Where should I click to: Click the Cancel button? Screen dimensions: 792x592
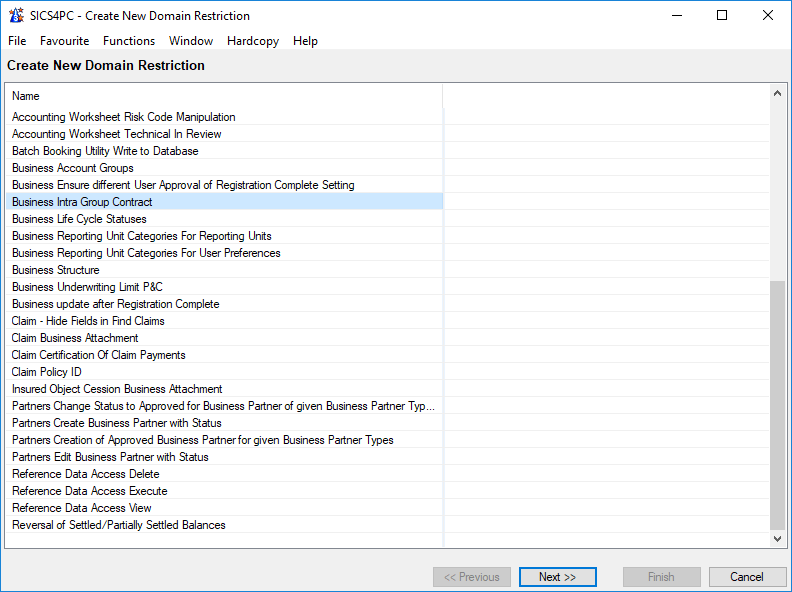point(747,577)
